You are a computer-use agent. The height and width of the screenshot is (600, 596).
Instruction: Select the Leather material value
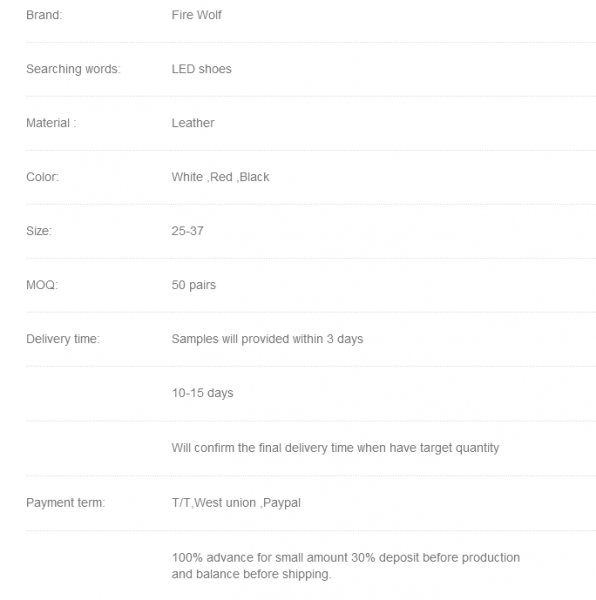193,123
